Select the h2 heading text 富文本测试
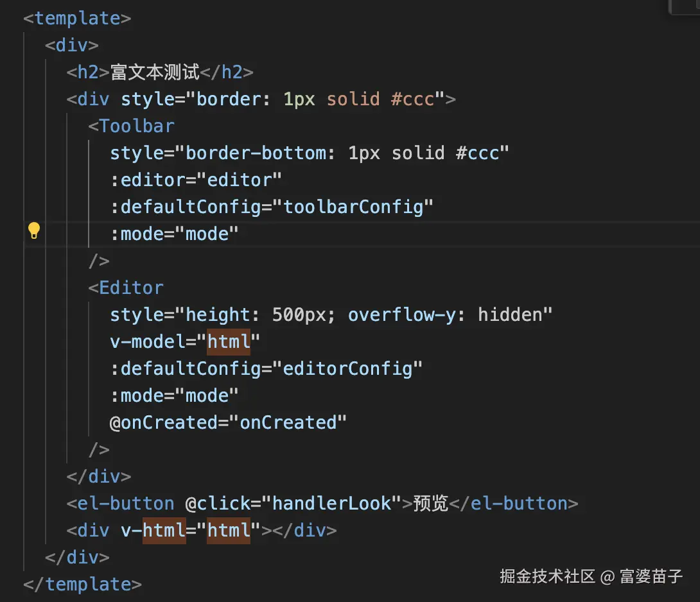The width and height of the screenshot is (700, 602). [155, 72]
